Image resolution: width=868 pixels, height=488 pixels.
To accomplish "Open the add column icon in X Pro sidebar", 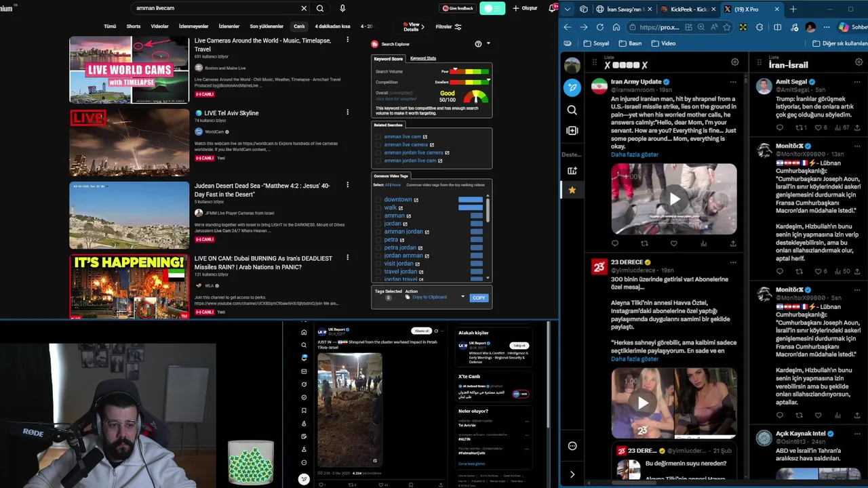I will (x=572, y=130).
